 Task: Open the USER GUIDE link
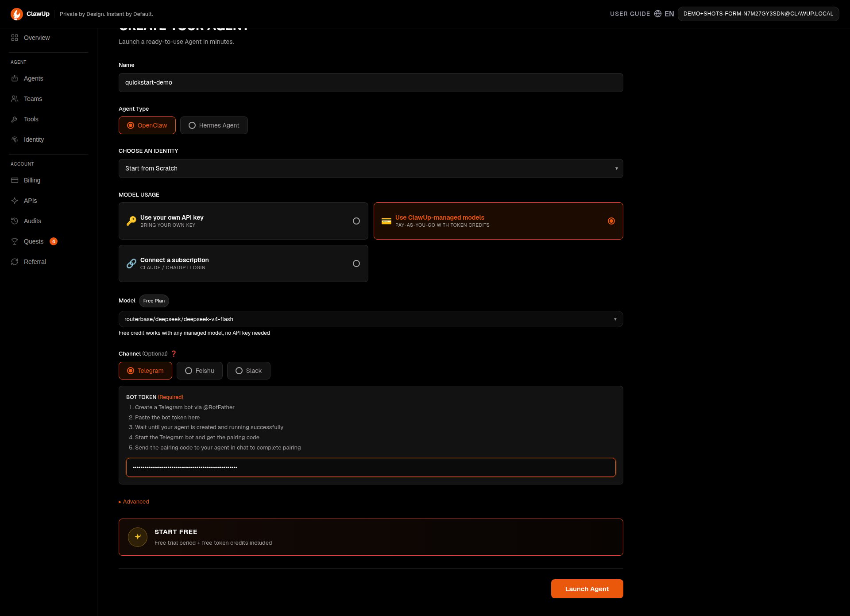630,14
